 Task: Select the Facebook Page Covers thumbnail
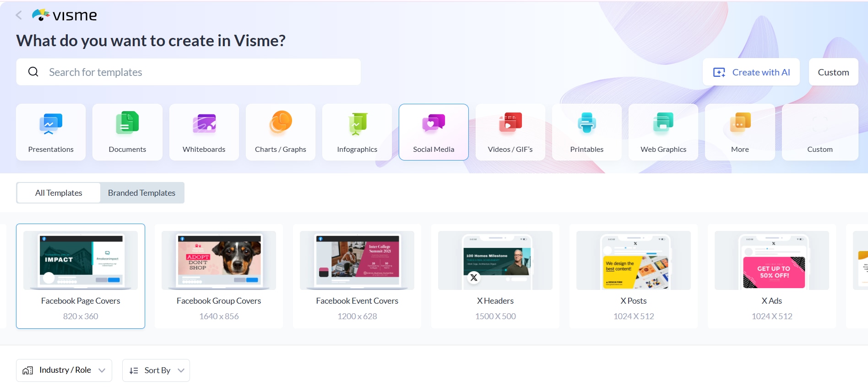point(81,260)
